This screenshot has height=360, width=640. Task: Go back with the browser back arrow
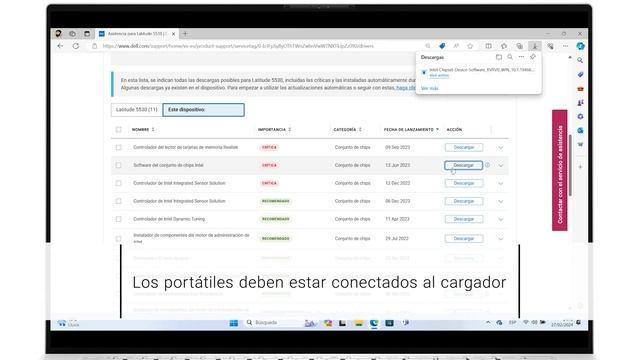tap(60, 46)
